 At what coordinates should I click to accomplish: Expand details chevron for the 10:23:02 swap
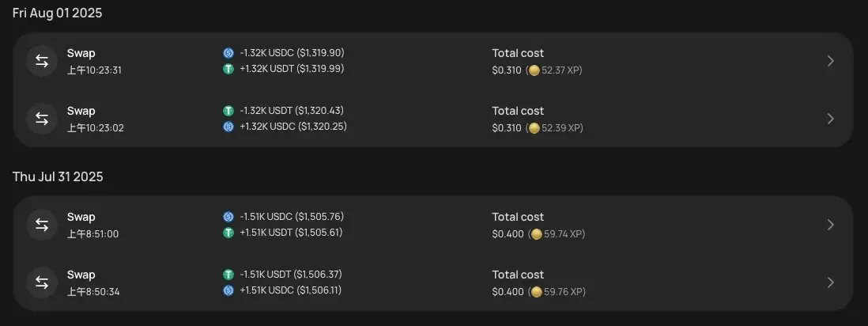830,119
